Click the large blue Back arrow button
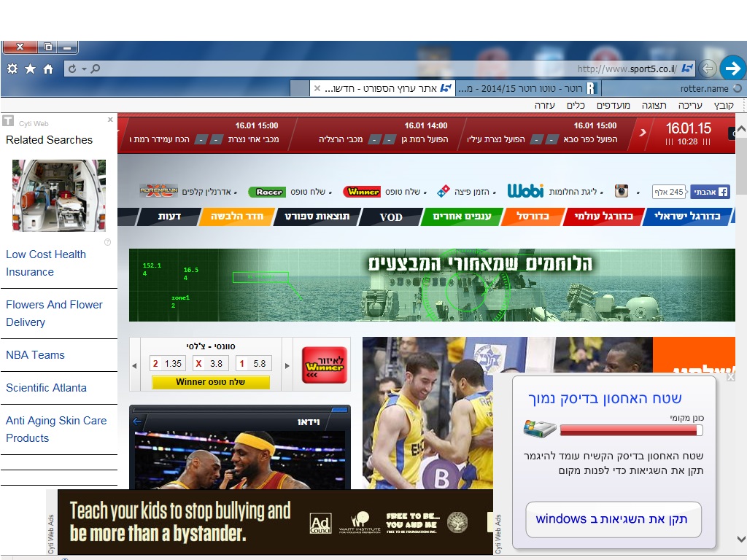 pyautogui.click(x=732, y=69)
